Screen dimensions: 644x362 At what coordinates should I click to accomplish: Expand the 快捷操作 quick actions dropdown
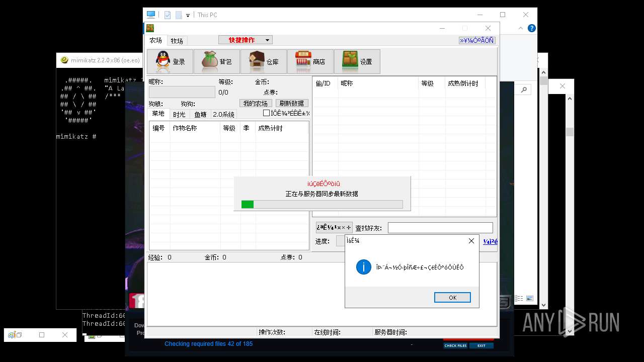click(268, 40)
